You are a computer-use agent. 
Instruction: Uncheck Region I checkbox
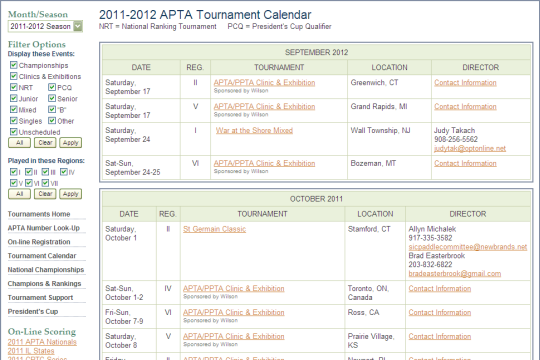tap(13, 172)
